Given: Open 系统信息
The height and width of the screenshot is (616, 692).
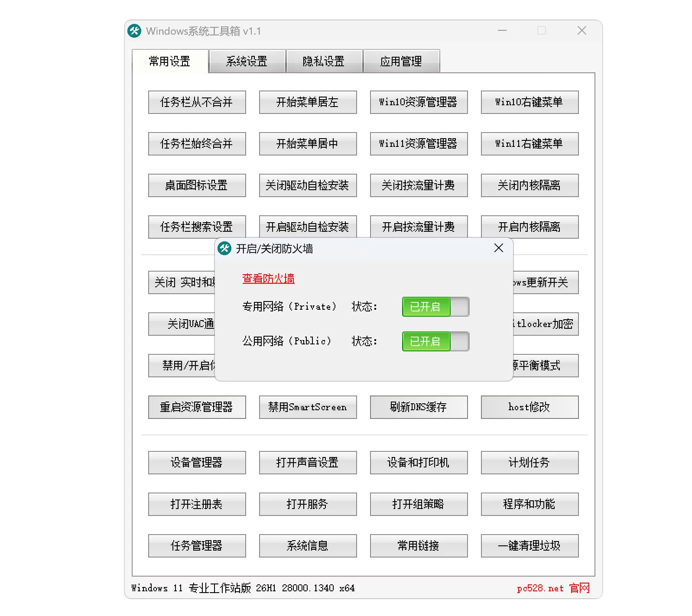Looking at the screenshot, I should [x=308, y=546].
